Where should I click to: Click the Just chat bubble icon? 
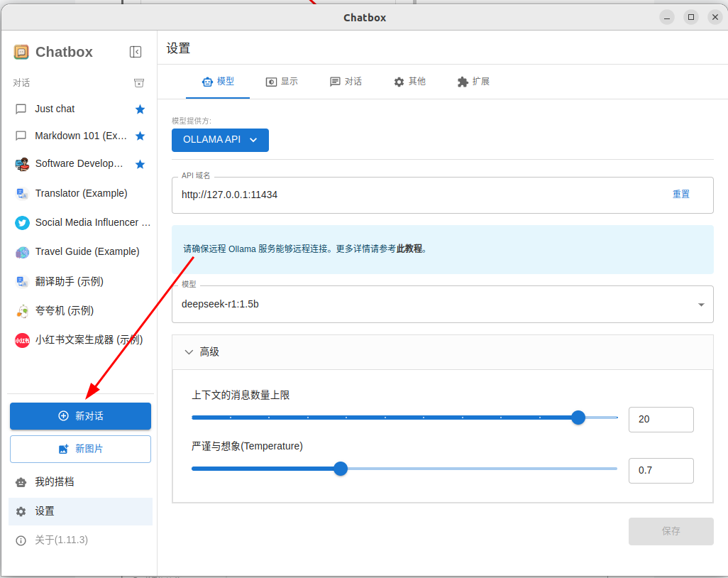click(21, 109)
